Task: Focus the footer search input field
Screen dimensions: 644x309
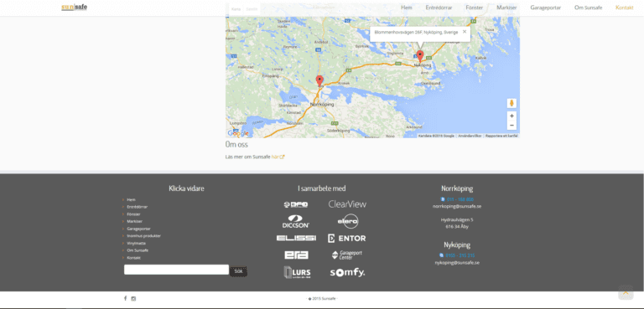Action: click(x=176, y=270)
